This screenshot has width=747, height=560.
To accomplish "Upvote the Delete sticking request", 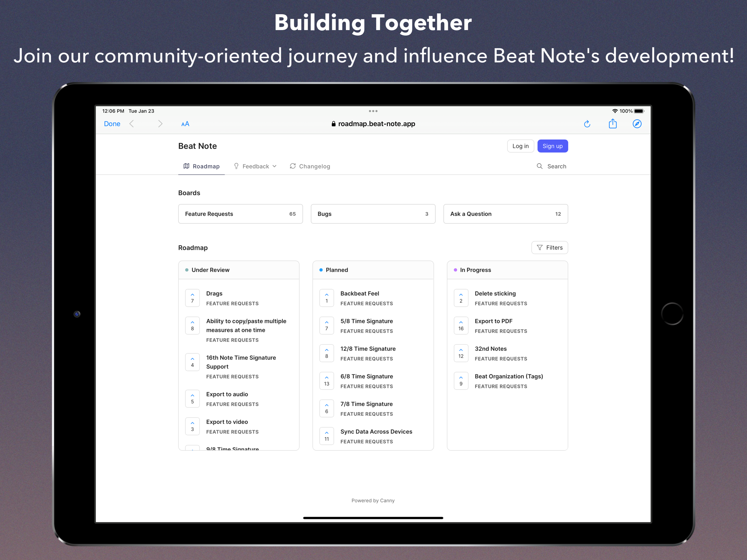I will pos(461,298).
